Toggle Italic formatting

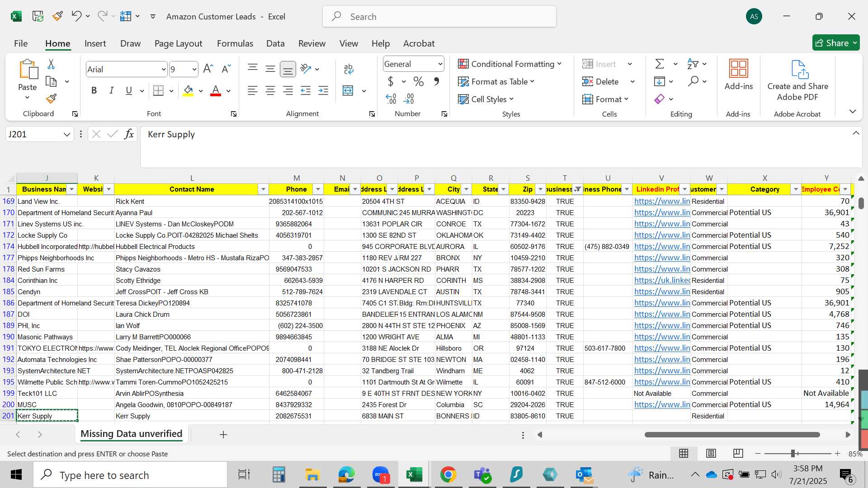tap(111, 91)
